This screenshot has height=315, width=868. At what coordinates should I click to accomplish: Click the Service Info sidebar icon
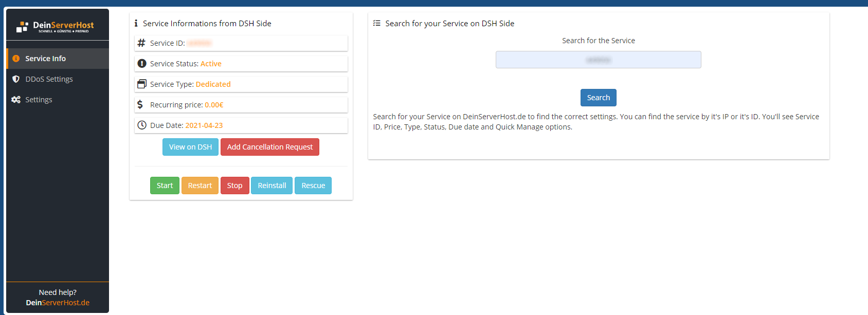[16, 59]
